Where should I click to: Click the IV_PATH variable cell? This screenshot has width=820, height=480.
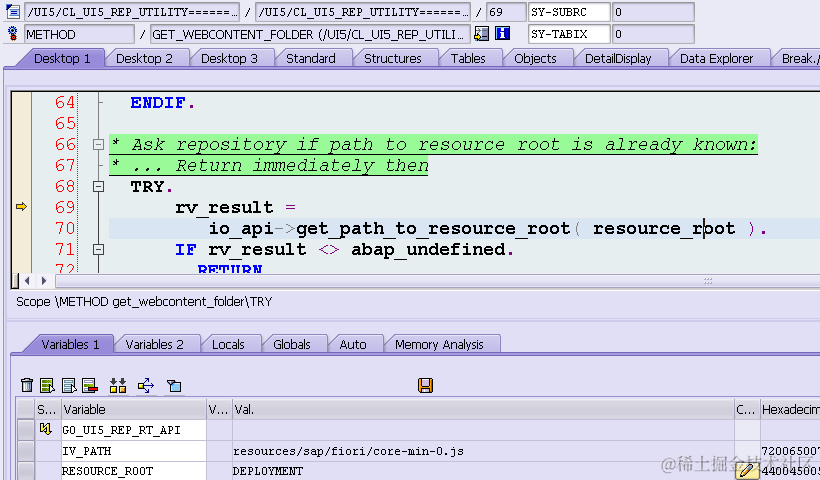pos(134,451)
